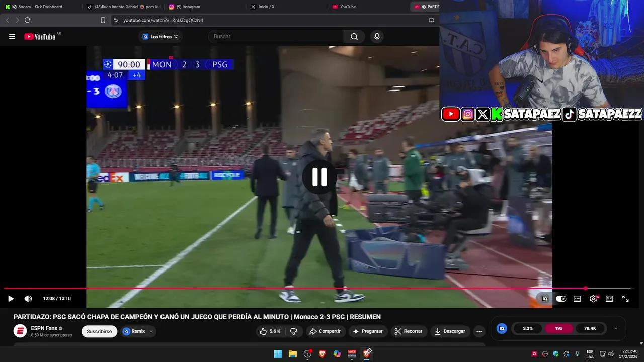Viewport: 644px width, 362px height.
Task: Click the 19x stat pill
Action: point(559,328)
